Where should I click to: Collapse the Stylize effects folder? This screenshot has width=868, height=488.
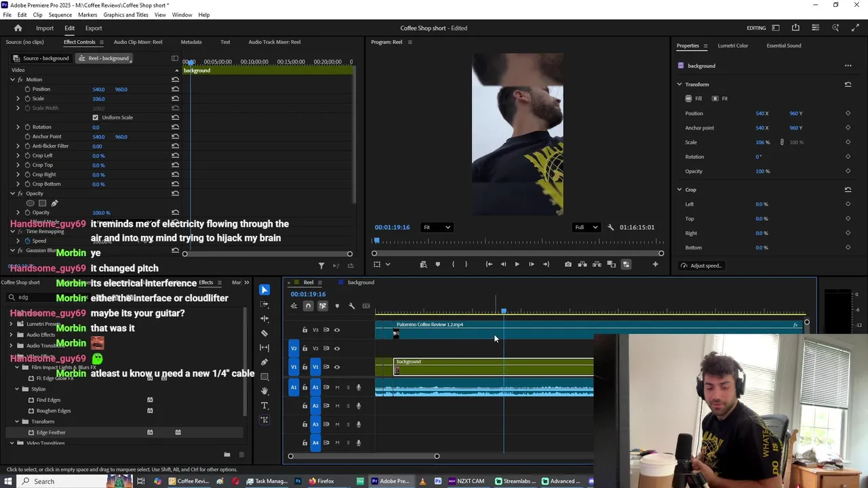point(17,389)
